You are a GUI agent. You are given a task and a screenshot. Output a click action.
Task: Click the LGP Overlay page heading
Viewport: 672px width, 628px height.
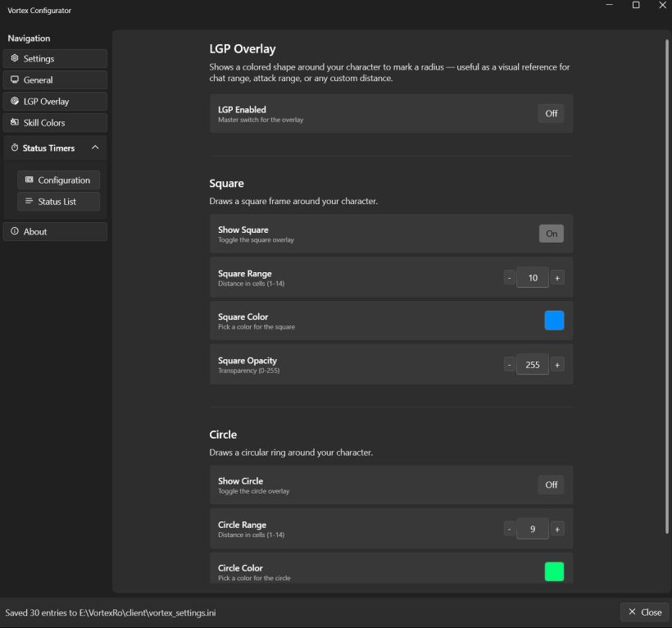tap(243, 49)
